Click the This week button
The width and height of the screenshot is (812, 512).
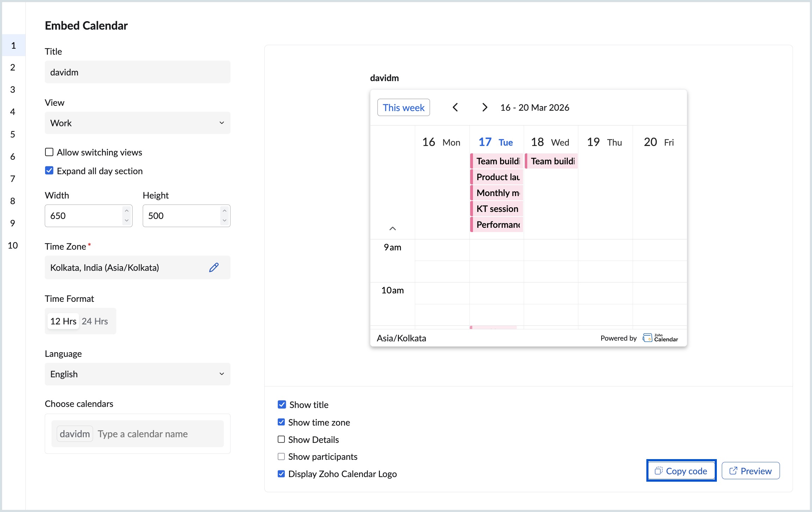[404, 107]
